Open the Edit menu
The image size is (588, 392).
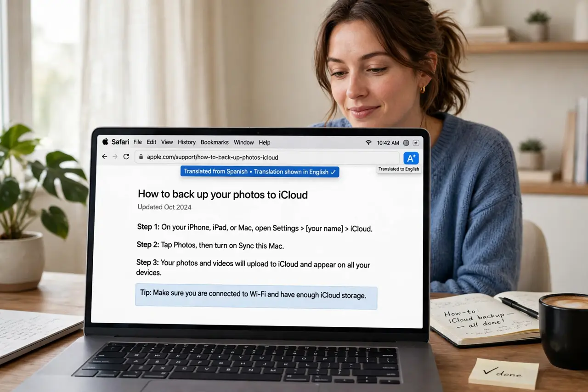(x=152, y=142)
